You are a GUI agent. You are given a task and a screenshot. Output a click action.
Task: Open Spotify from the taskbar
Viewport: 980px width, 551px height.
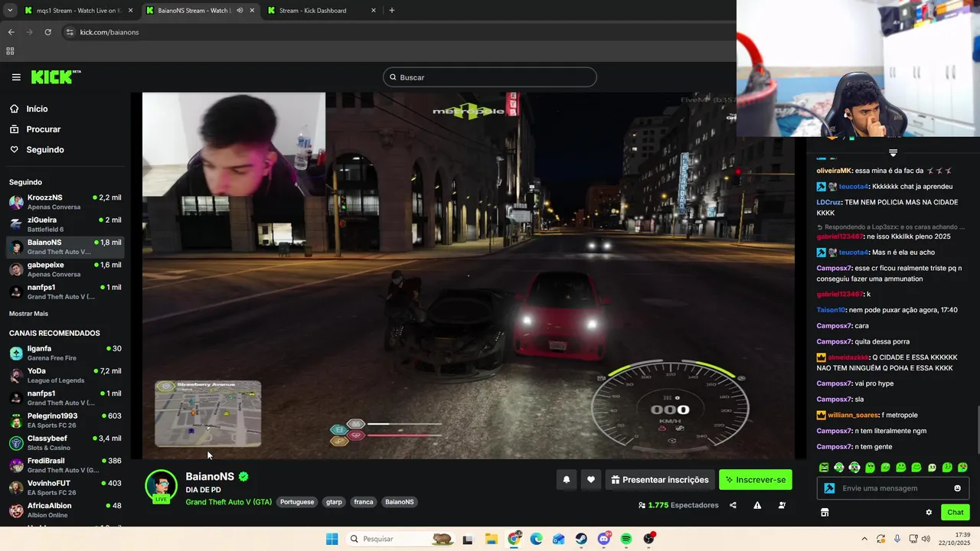(626, 539)
